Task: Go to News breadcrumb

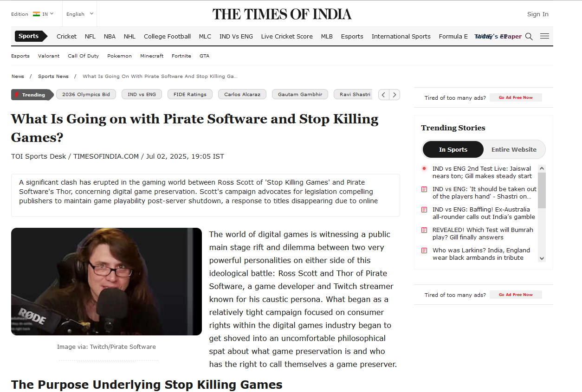Action: (18, 76)
